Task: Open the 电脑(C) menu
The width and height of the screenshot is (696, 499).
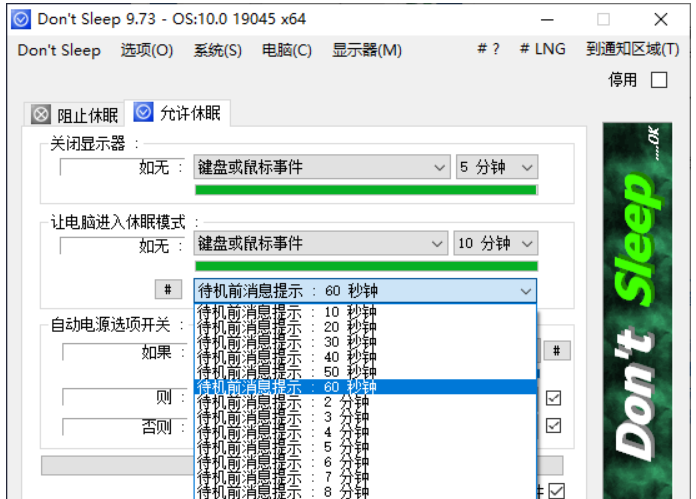Action: [287, 50]
